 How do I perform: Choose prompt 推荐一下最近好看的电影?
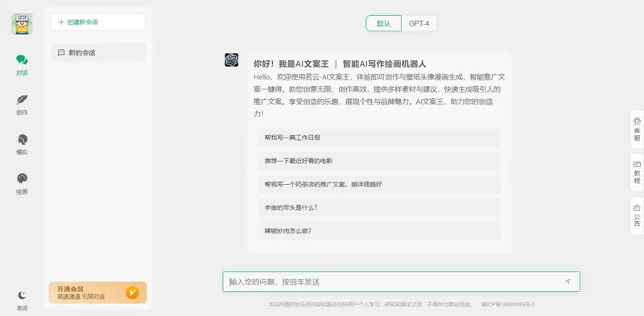379,161
